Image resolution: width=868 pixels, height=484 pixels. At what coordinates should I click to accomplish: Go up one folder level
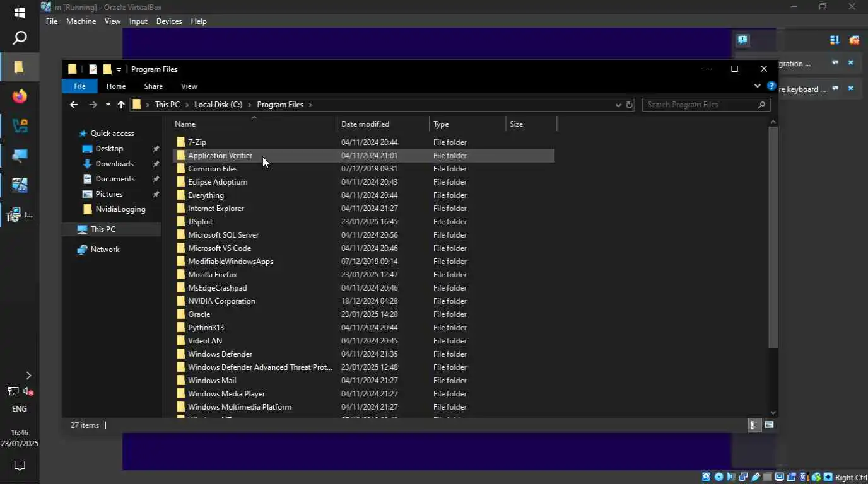click(121, 105)
